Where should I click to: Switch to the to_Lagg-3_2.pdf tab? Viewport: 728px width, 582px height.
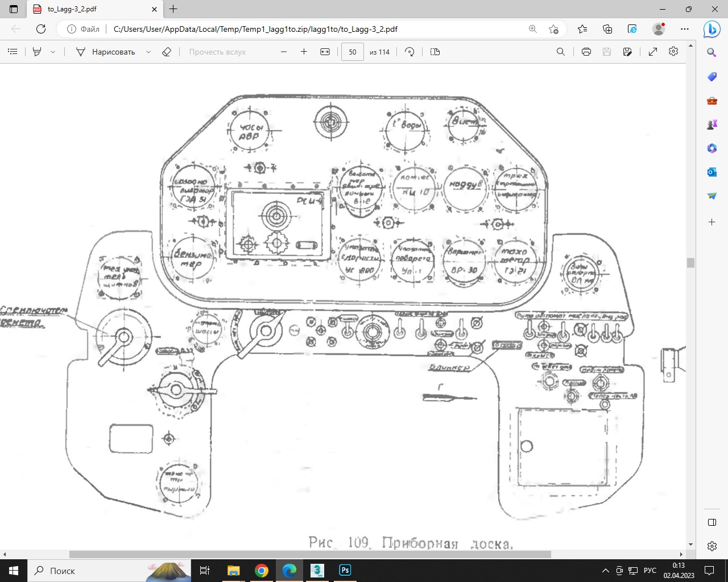[x=95, y=9]
